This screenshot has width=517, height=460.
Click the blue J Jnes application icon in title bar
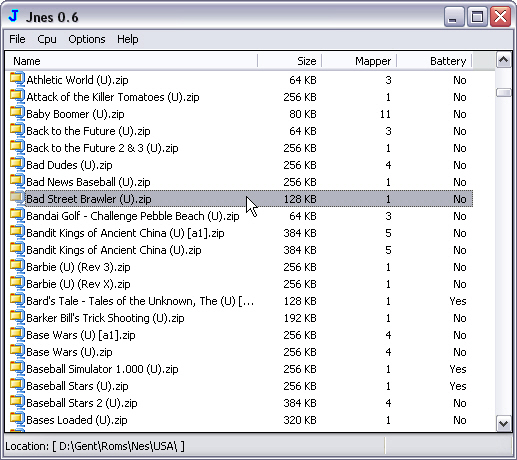(14, 16)
